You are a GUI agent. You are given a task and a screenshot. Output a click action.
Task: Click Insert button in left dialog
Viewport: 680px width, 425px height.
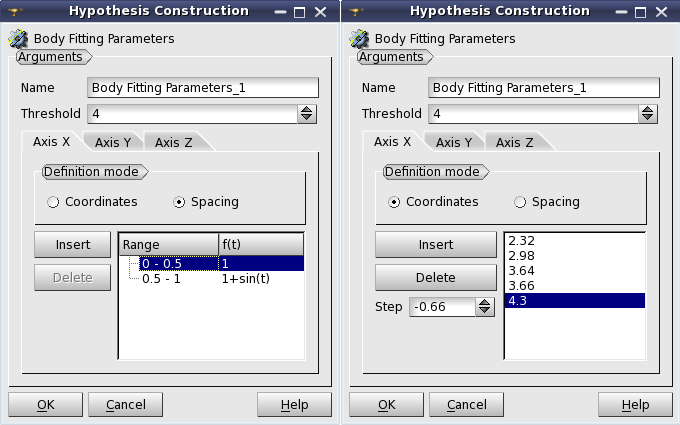pyautogui.click(x=72, y=245)
